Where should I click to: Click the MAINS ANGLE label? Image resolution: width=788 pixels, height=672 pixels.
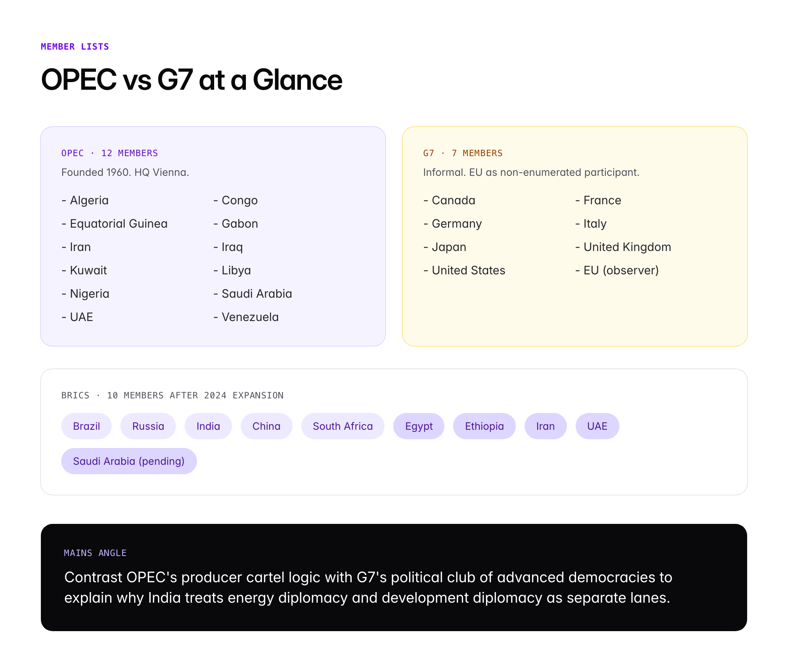(95, 553)
